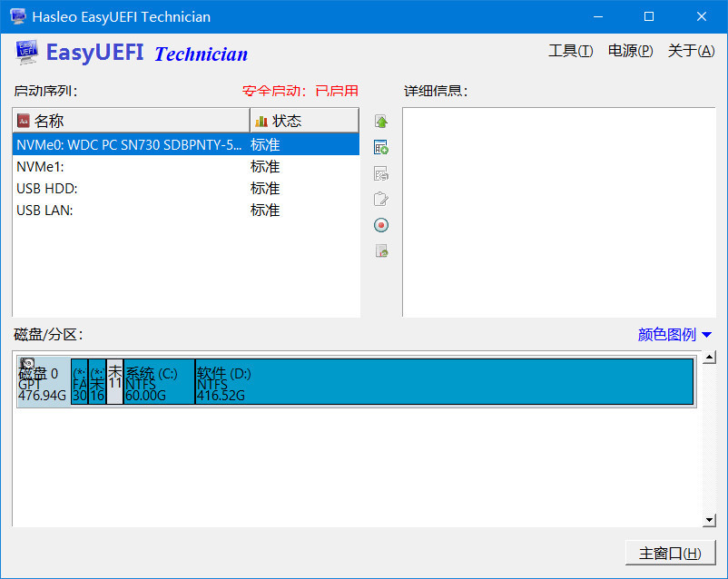Click the last icon in the boot entry toolbar
Viewport: 728px width, 579px height.
(381, 251)
